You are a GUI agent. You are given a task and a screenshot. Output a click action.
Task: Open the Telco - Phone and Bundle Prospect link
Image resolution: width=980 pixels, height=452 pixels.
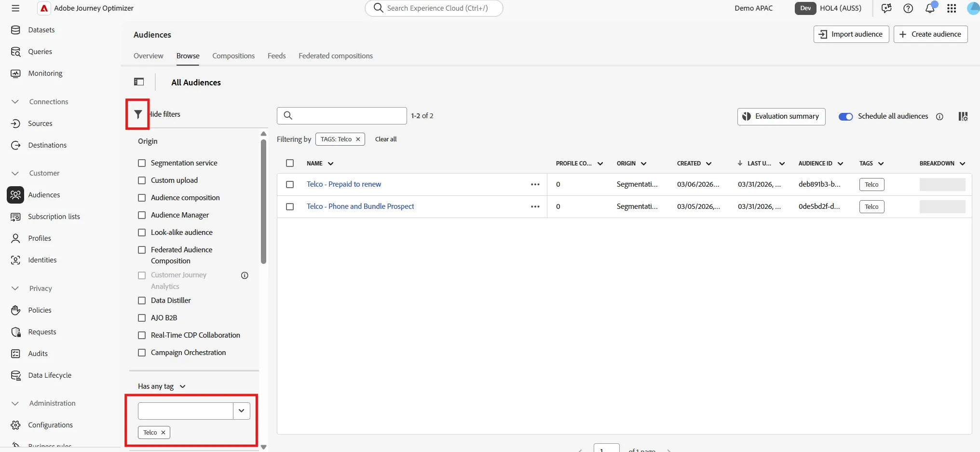pyautogui.click(x=360, y=206)
